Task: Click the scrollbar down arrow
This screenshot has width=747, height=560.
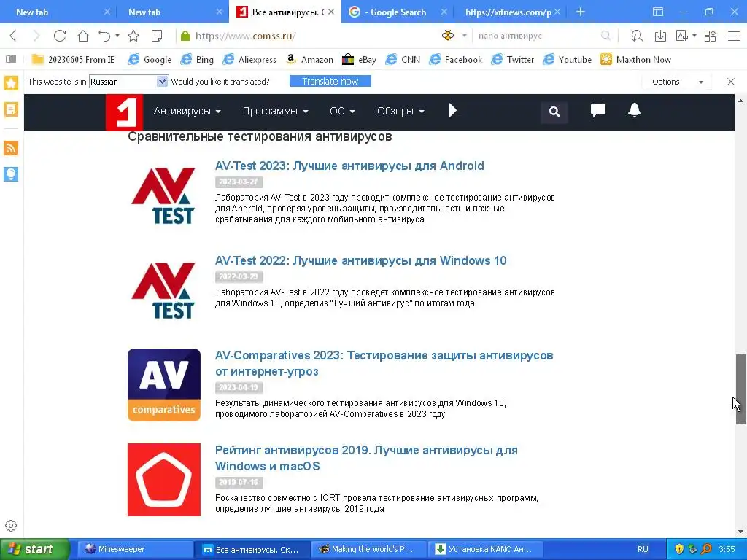Action: tap(740, 532)
